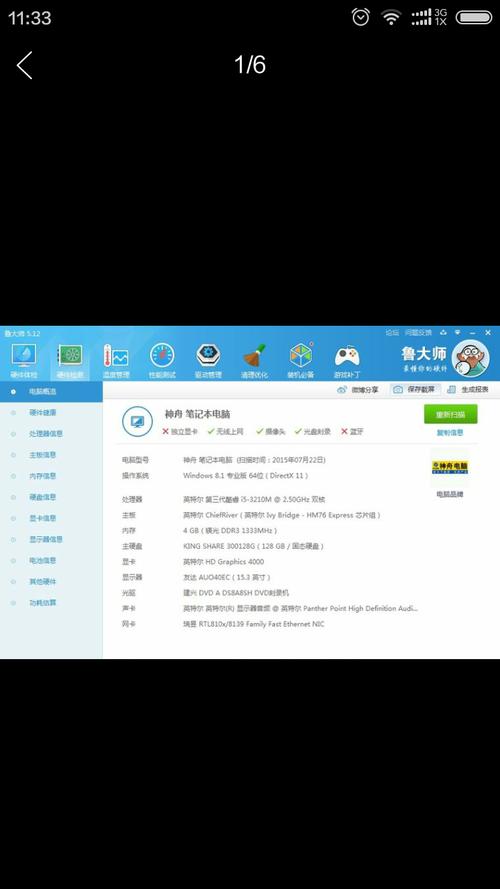Click 生成报表 generate report button
Image resolution: width=500 pixels, height=889 pixels.
(468, 390)
